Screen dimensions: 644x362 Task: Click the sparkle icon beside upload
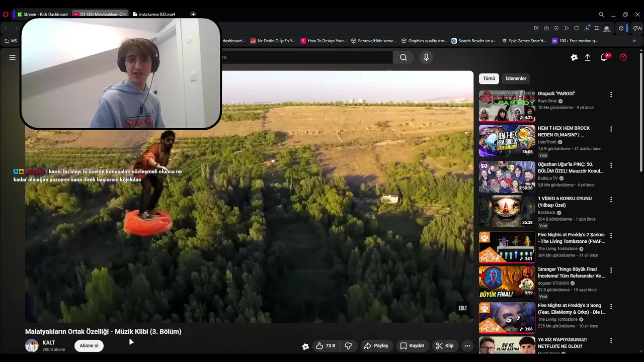pyautogui.click(x=574, y=57)
